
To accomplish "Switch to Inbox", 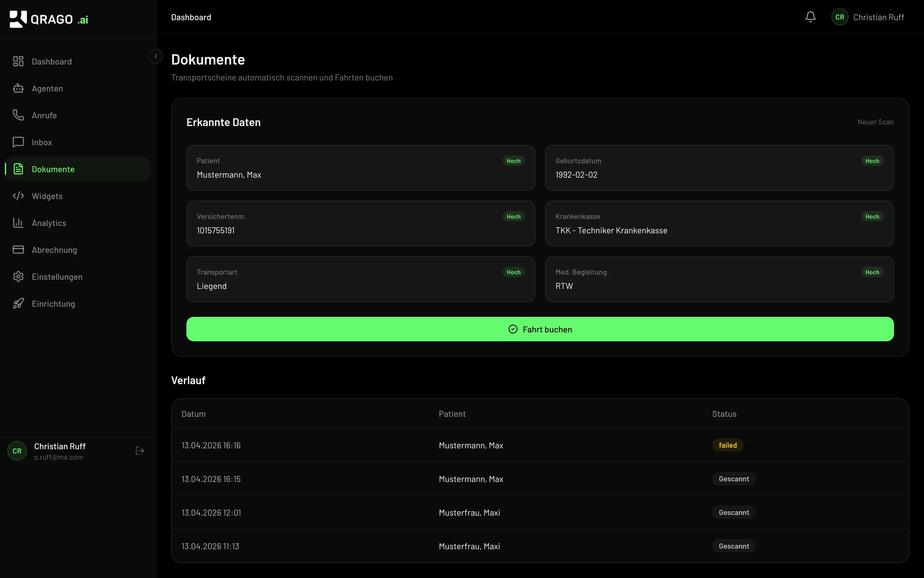I will pos(78,142).
